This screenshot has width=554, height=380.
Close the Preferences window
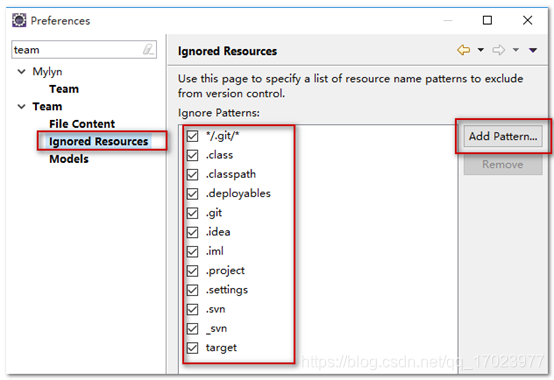point(528,20)
